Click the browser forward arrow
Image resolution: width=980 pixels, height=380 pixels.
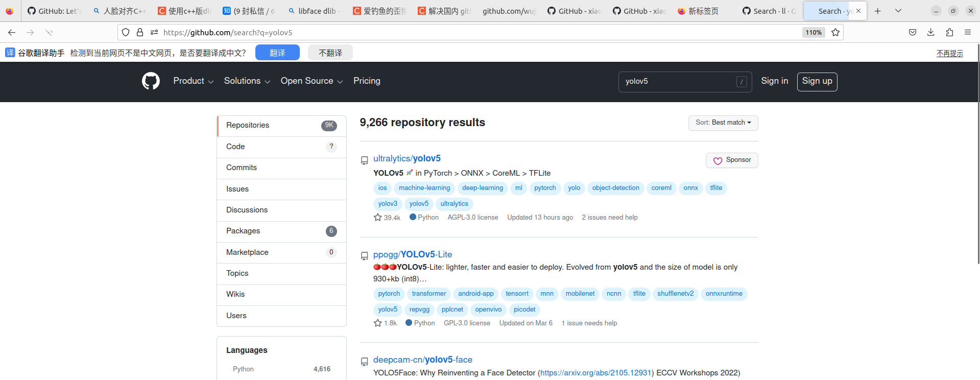[30, 32]
